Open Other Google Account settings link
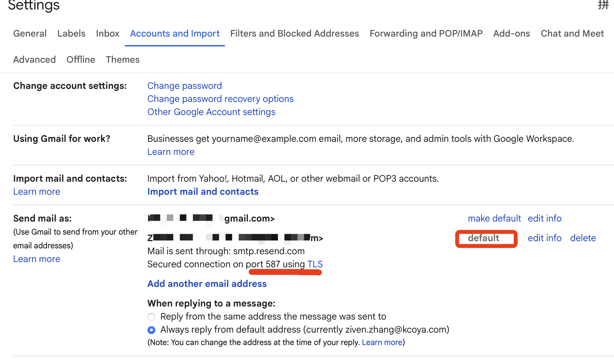Image resolution: width=614 pixels, height=364 pixels. point(211,112)
